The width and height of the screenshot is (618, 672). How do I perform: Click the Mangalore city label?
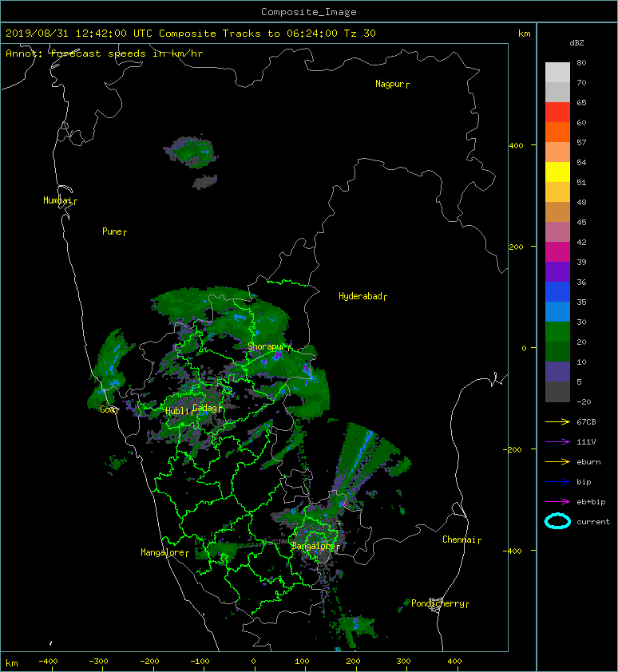tap(163, 552)
